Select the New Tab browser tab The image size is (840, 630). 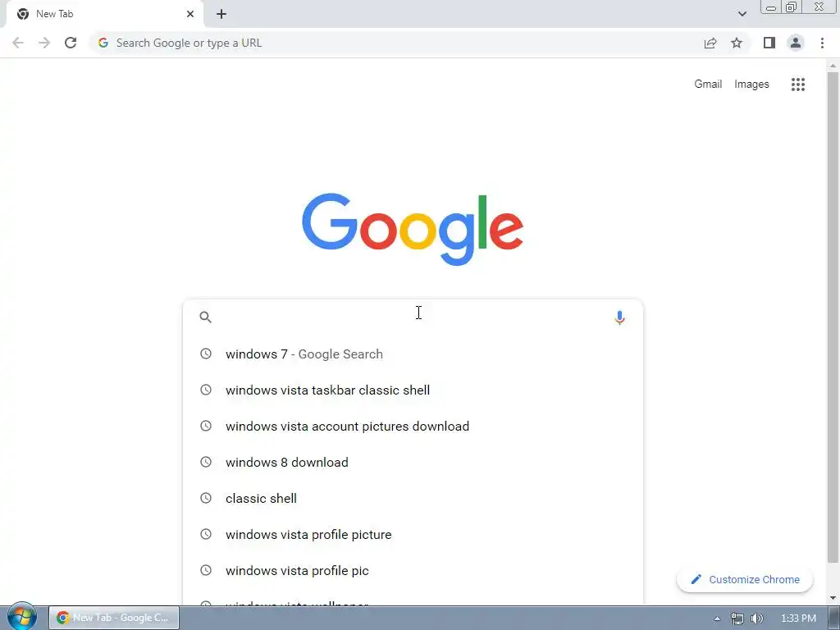pos(104,14)
